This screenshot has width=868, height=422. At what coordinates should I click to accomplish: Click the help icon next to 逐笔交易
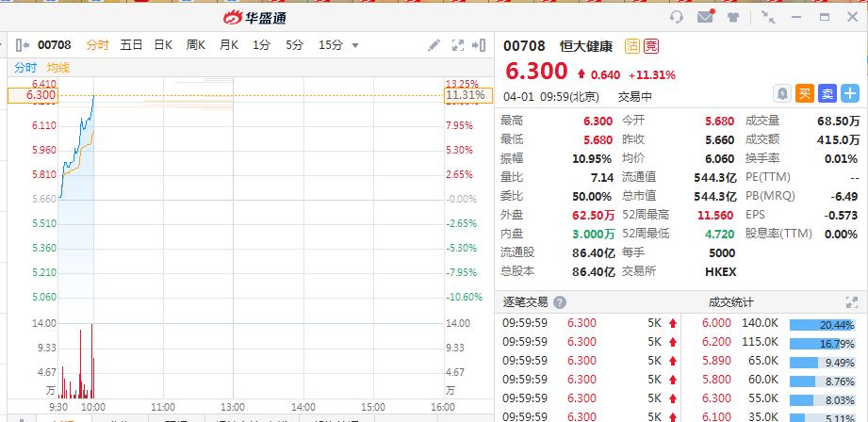pos(560,302)
